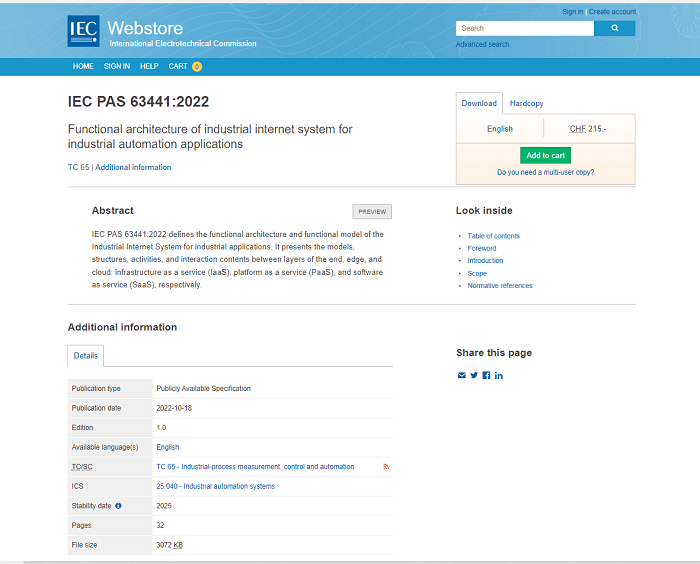Click the TC/SC row label
Viewport: 700px width, 564px height.
pyautogui.click(x=82, y=467)
